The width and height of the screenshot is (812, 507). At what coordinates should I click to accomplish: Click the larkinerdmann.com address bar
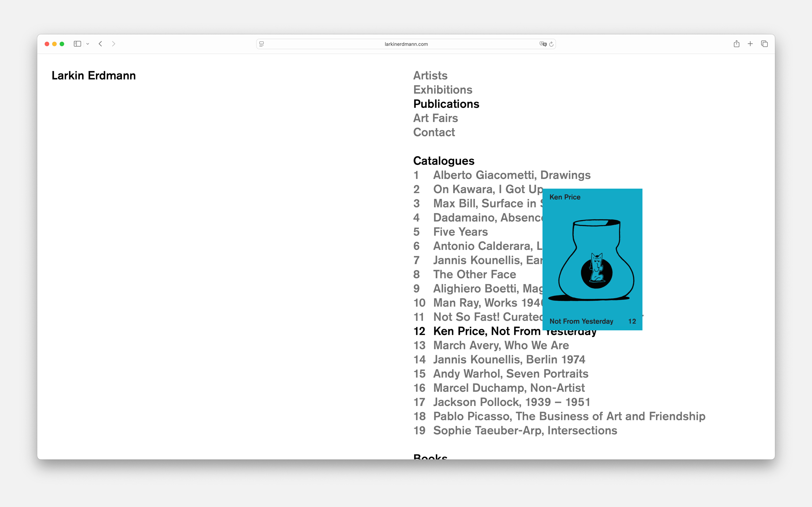click(x=406, y=44)
